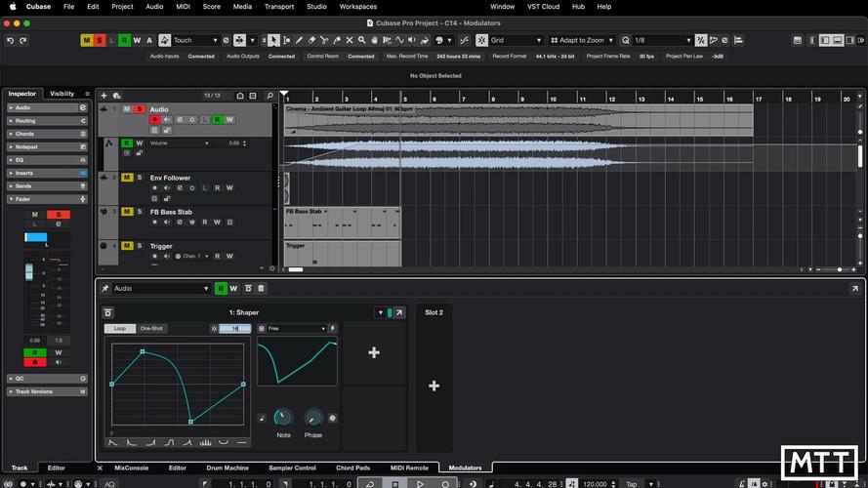Expand the Inserts section in Inspector
This screenshot has height=488, width=868.
coord(23,173)
